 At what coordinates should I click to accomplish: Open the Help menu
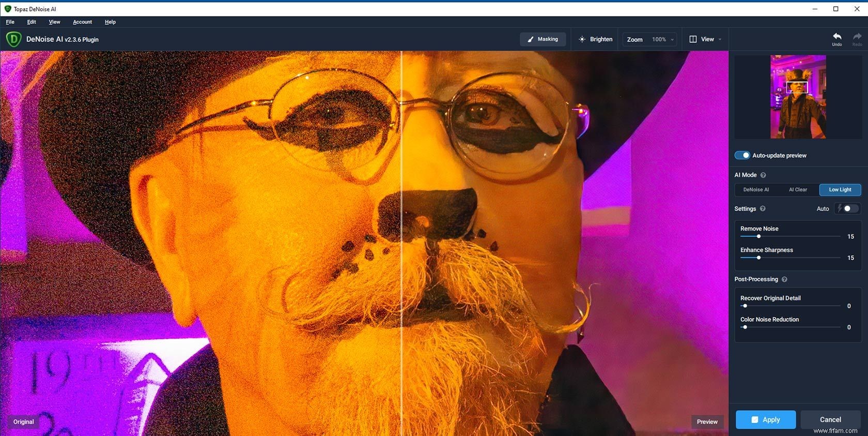tap(110, 22)
